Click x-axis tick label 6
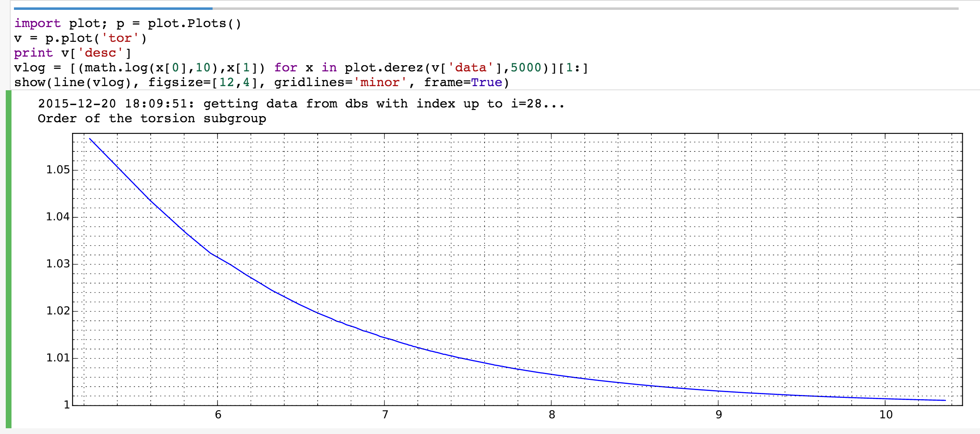The width and height of the screenshot is (980, 434). [218, 415]
